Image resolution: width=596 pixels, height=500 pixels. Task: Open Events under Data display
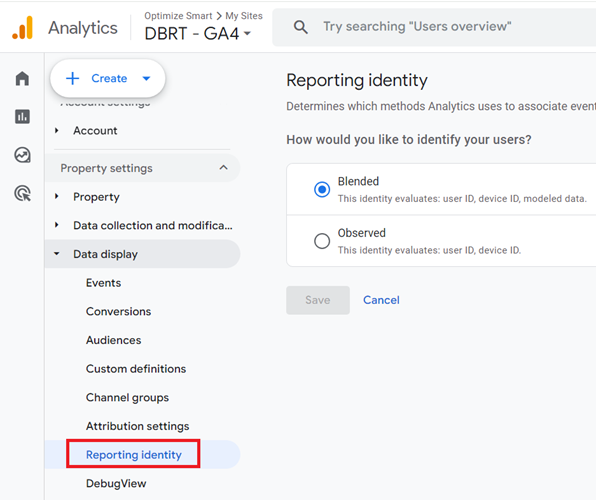(103, 283)
